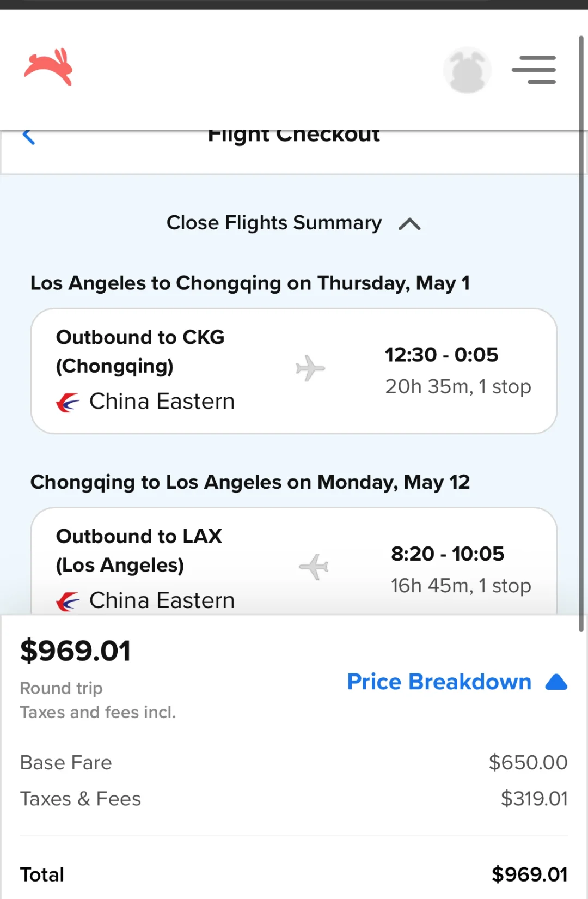Click the China Eastern logo for LAX flight

point(68,601)
